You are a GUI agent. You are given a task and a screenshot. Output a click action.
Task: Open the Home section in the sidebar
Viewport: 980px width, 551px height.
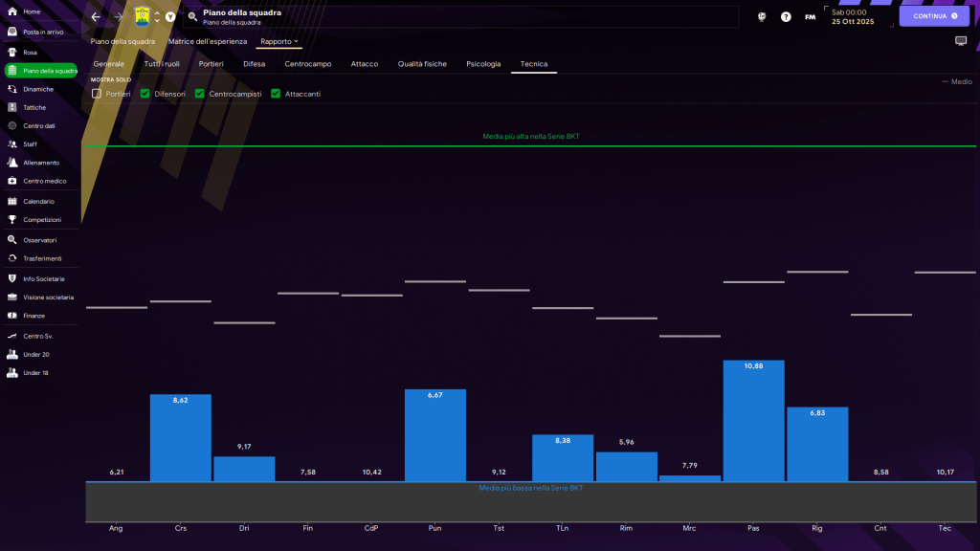[32, 11]
